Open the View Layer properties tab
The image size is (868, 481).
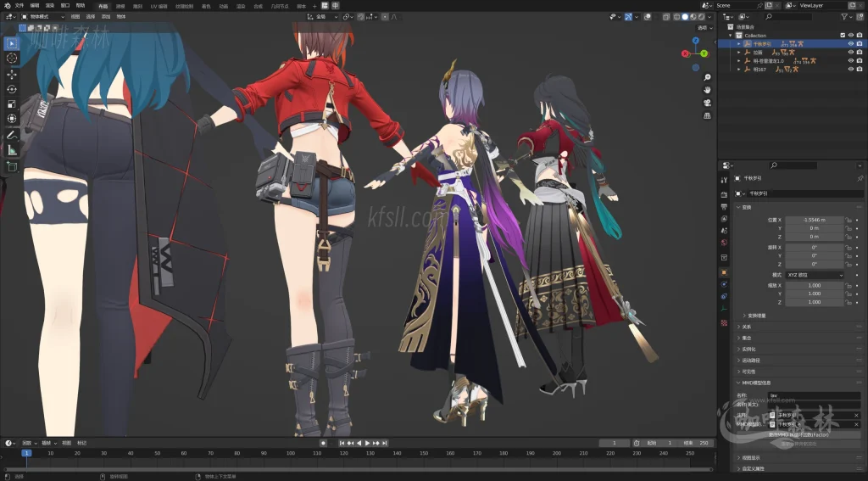724,218
